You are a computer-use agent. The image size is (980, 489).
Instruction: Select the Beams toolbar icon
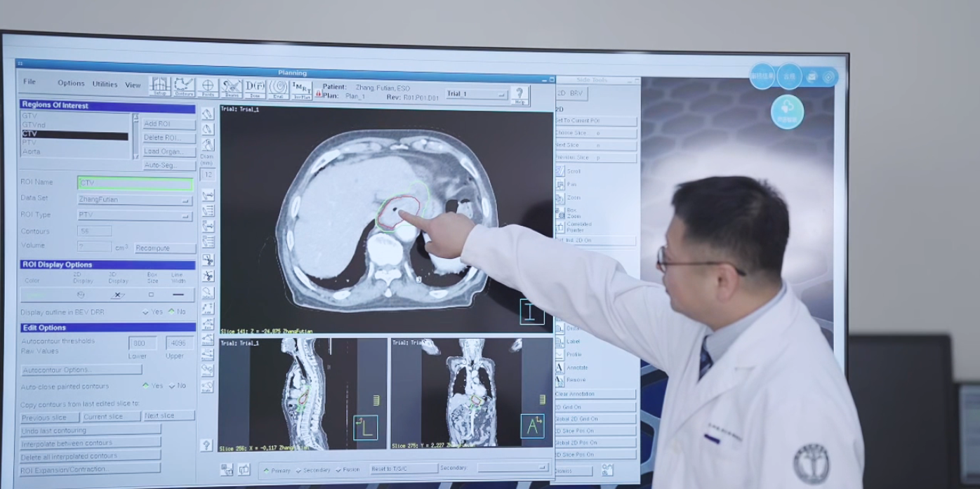click(232, 88)
